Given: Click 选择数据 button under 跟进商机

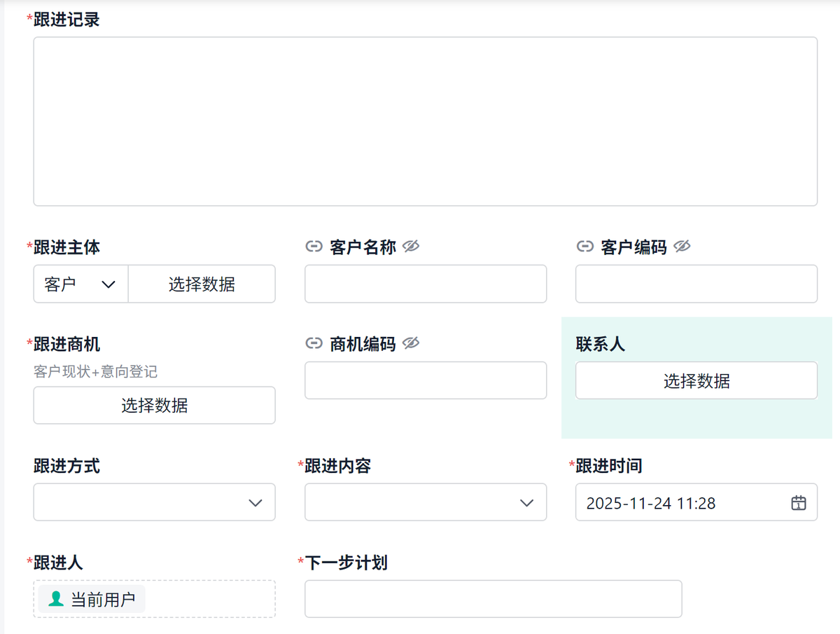Looking at the screenshot, I should pyautogui.click(x=154, y=405).
